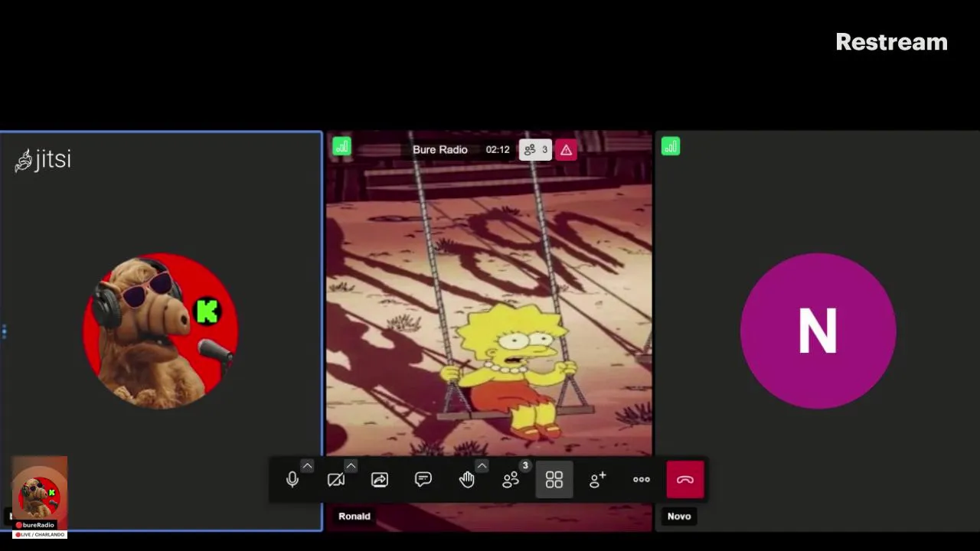Click the Jitsi logo
This screenshot has height=551, width=980.
pos(43,160)
